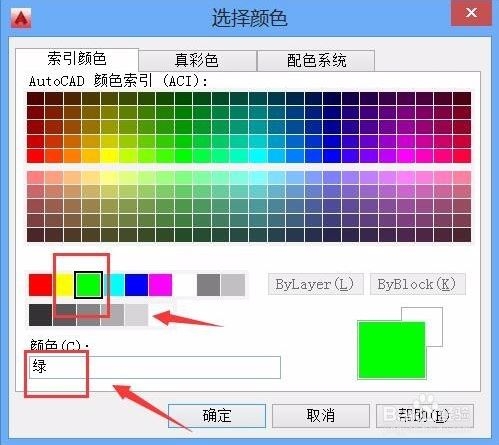Click the 颜色 text input field
499x445 pixels.
tap(155, 367)
